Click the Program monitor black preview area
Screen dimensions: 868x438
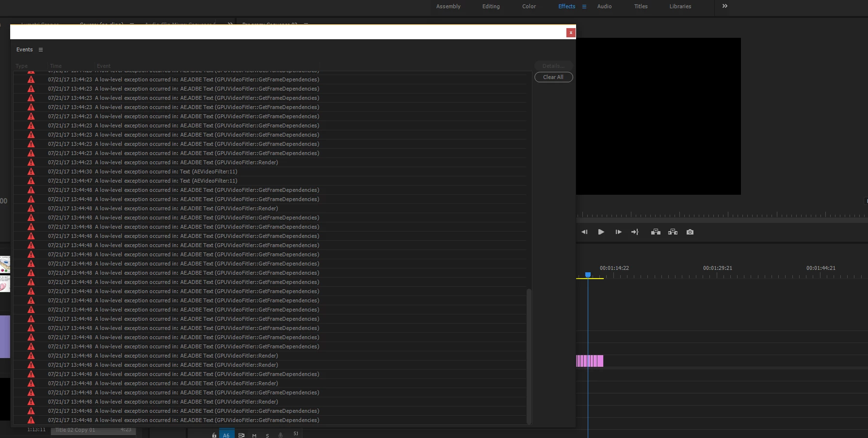[x=659, y=116]
